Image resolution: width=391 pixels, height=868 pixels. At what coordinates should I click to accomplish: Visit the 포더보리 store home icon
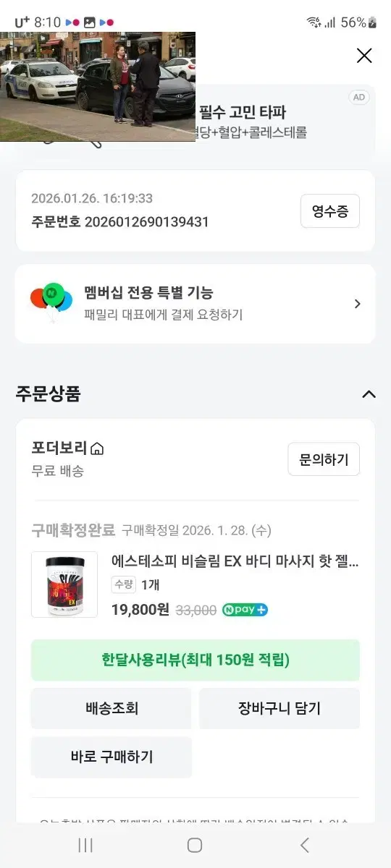point(98,449)
